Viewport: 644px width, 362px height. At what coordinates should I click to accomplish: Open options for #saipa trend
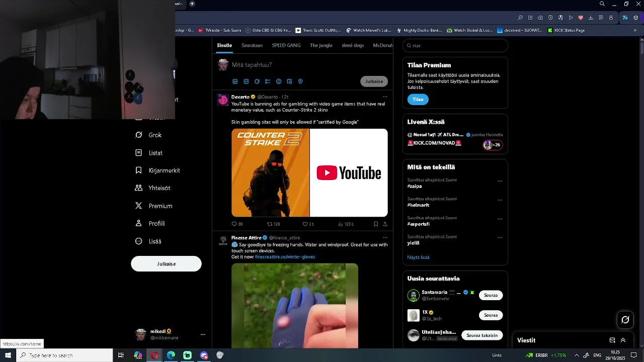(x=500, y=181)
